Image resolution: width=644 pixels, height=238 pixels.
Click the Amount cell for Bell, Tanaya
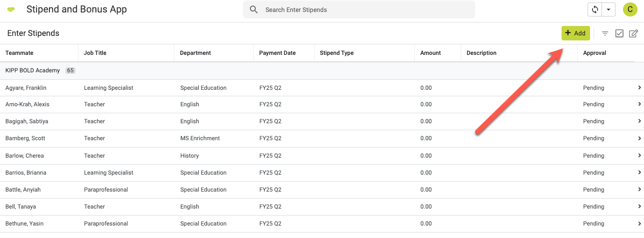tap(426, 207)
